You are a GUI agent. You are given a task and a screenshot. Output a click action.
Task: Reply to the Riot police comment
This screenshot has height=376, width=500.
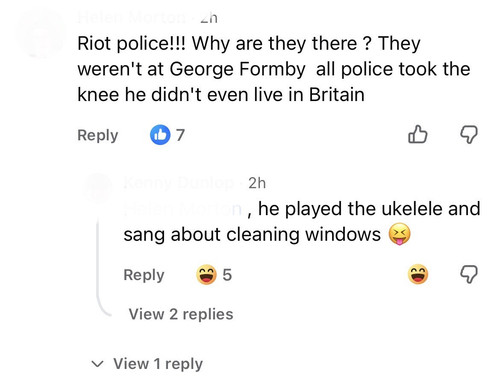[98, 135]
